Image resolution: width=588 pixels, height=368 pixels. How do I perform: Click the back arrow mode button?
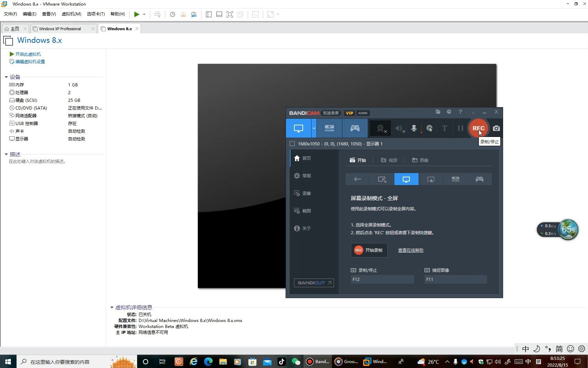tap(358, 179)
